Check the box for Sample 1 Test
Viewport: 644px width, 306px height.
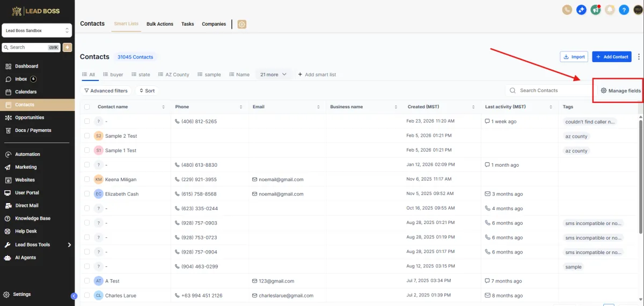(87, 151)
